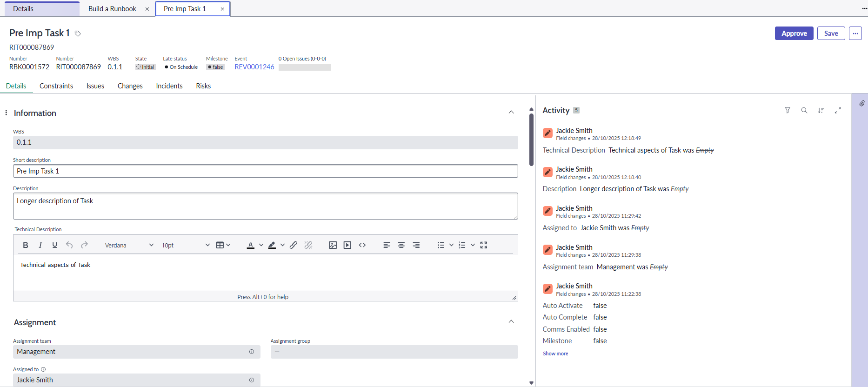Toggle bold formatting in Technical Description editor

(x=26, y=245)
